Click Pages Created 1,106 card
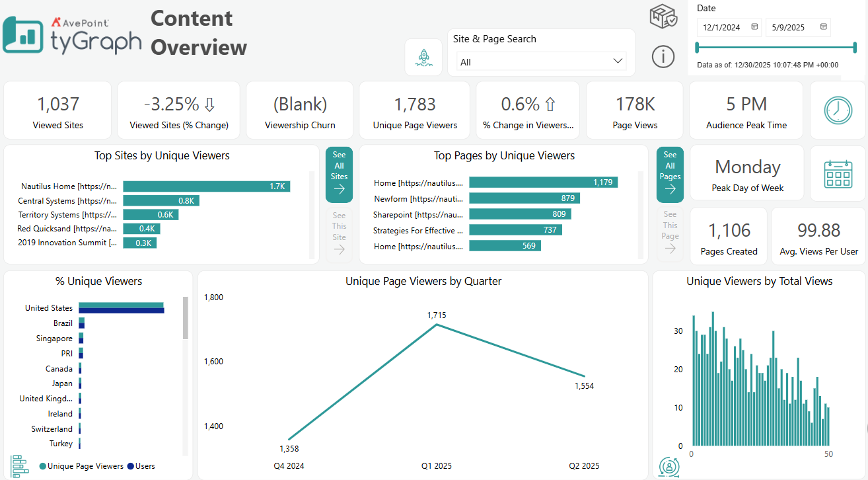This screenshot has width=868, height=480. point(729,236)
